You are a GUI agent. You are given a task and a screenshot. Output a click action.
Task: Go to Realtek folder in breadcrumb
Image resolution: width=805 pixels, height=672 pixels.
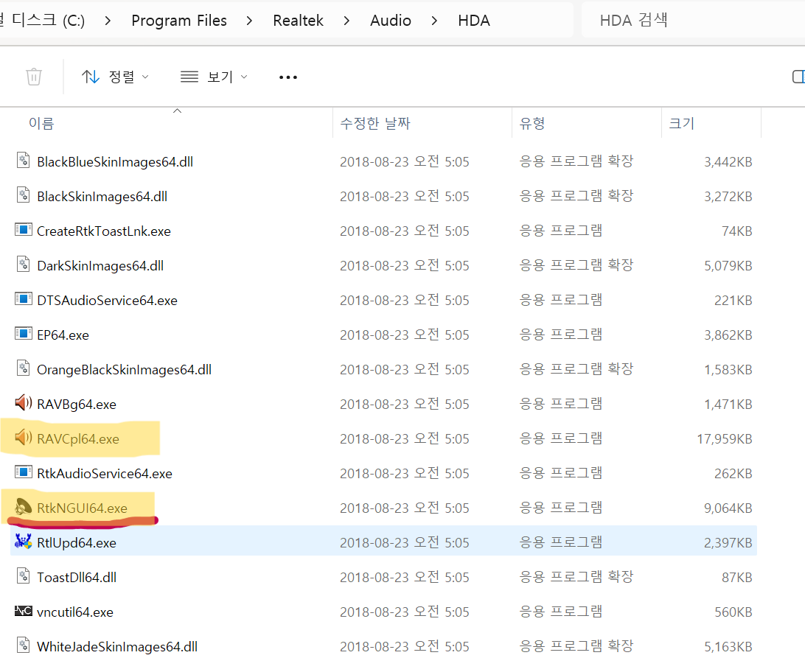299,21
